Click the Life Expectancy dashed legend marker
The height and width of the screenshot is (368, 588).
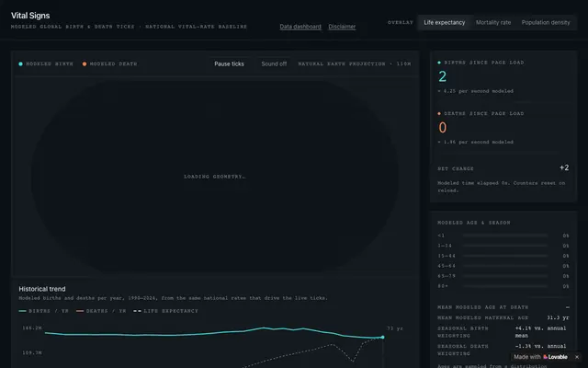pos(137,311)
